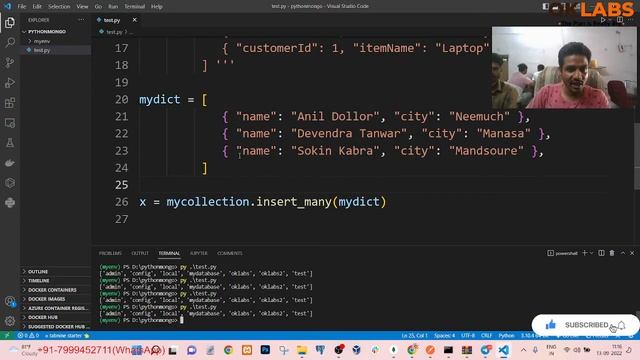640x360 pixels.
Task: Click the Visual Studio Code taskbar icon
Action: pos(504,350)
